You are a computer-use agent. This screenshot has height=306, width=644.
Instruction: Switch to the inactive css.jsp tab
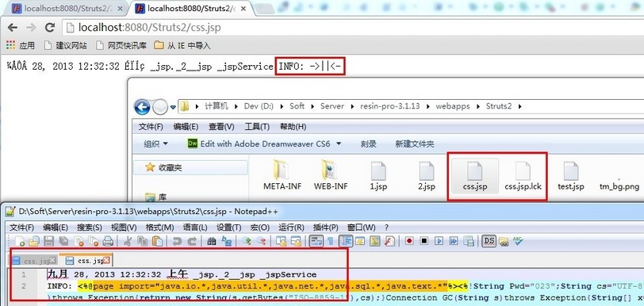34,261
